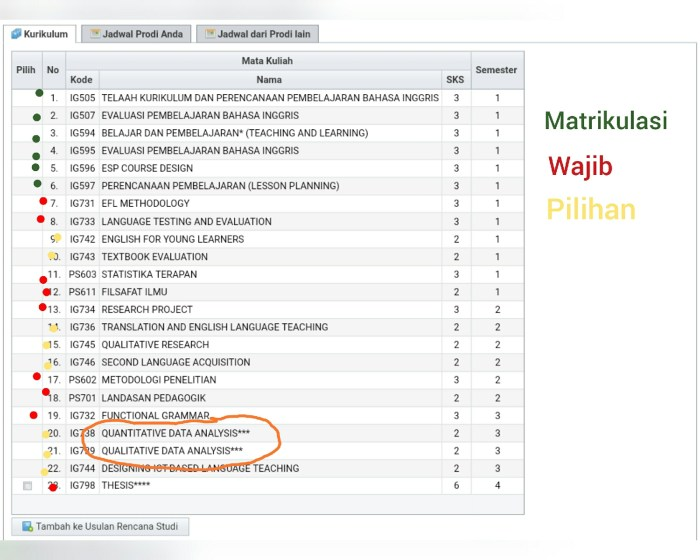Click Tambah ke Usulan Rencana Studi button
Viewport: 700px width, 560px height.
click(x=100, y=527)
